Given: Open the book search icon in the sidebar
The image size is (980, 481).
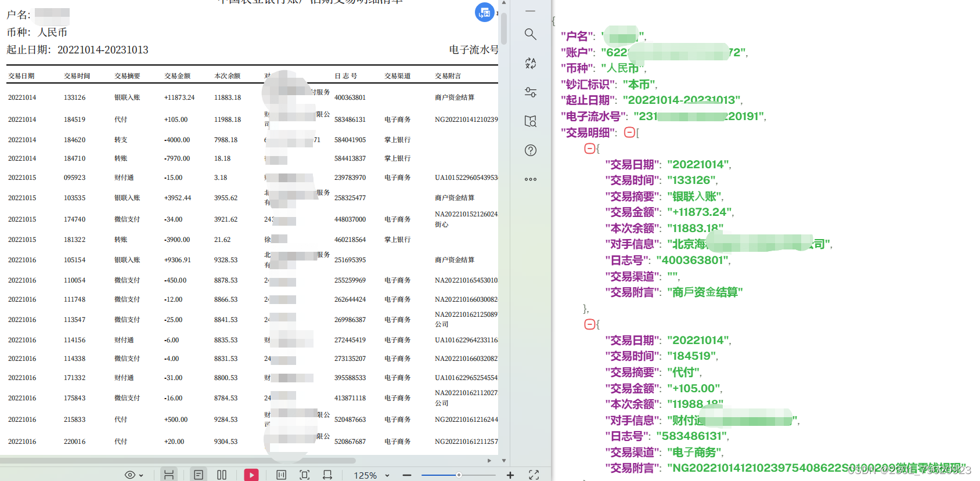Looking at the screenshot, I should (x=530, y=121).
